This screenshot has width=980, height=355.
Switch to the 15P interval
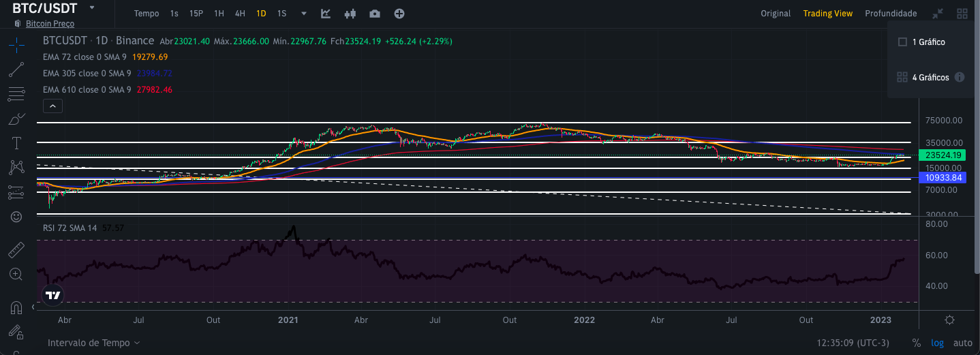196,14
